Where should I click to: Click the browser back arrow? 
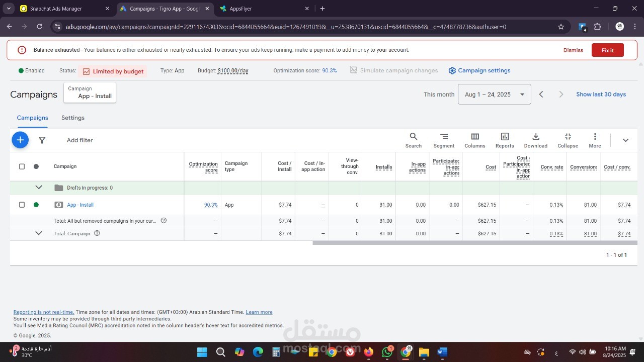coord(10,27)
